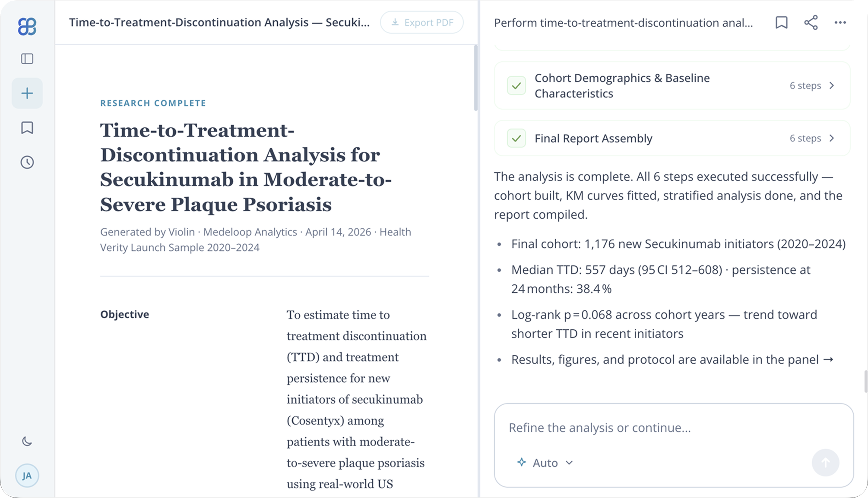Open the Auto mode dropdown
The image size is (868, 498).
click(545, 462)
